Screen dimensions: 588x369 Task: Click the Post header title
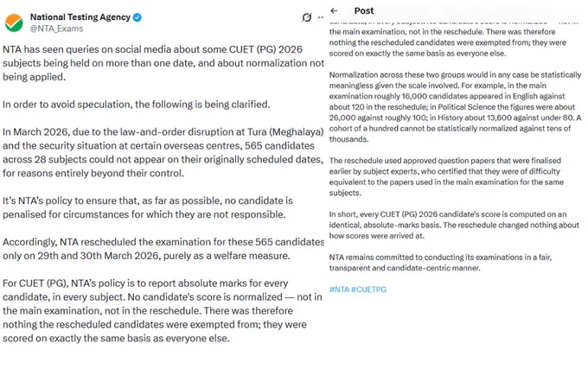(x=364, y=11)
